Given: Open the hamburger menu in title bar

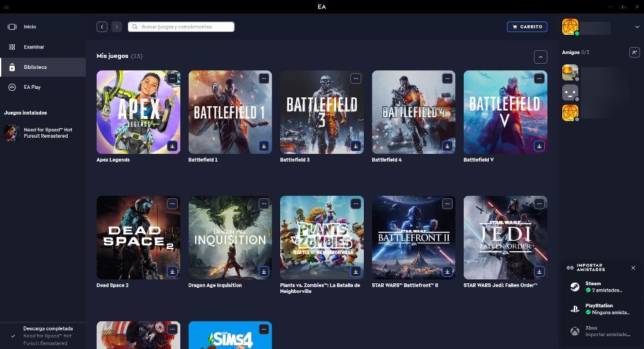Looking at the screenshot, I should click(x=6, y=7).
